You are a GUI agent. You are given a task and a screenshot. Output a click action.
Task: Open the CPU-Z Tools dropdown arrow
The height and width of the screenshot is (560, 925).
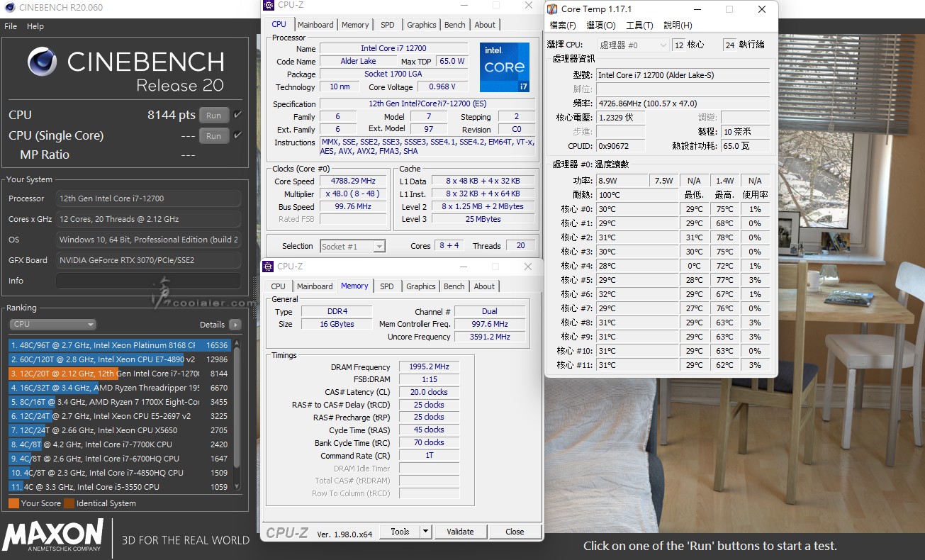[x=425, y=532]
